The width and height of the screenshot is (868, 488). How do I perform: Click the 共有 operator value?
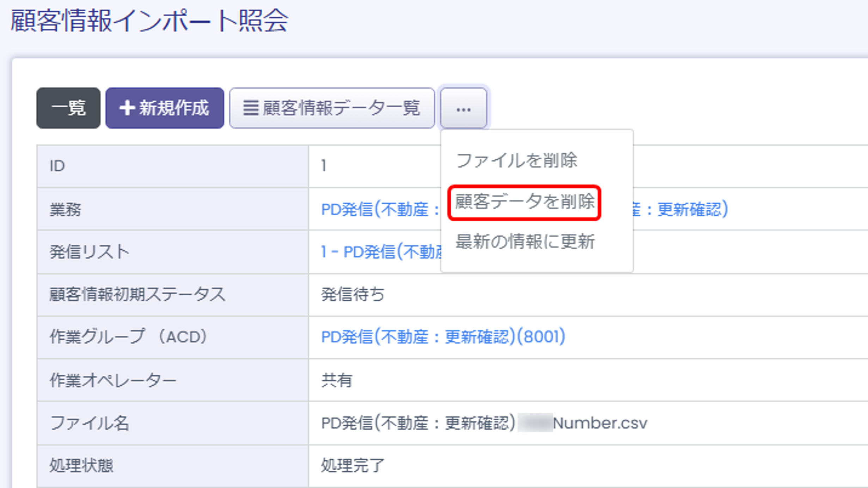tap(336, 380)
